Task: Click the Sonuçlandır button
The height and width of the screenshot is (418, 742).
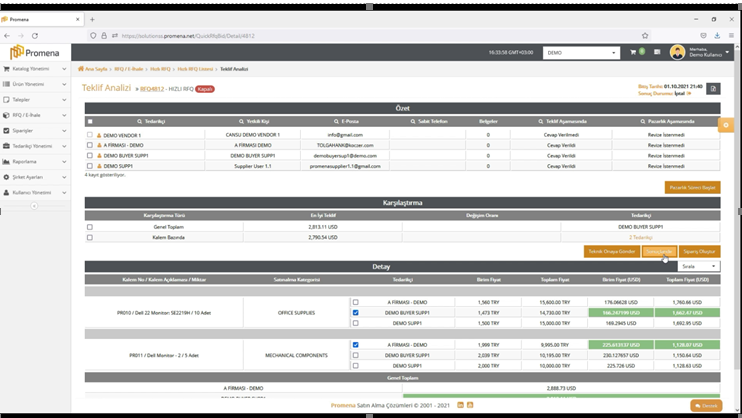Action: point(659,251)
